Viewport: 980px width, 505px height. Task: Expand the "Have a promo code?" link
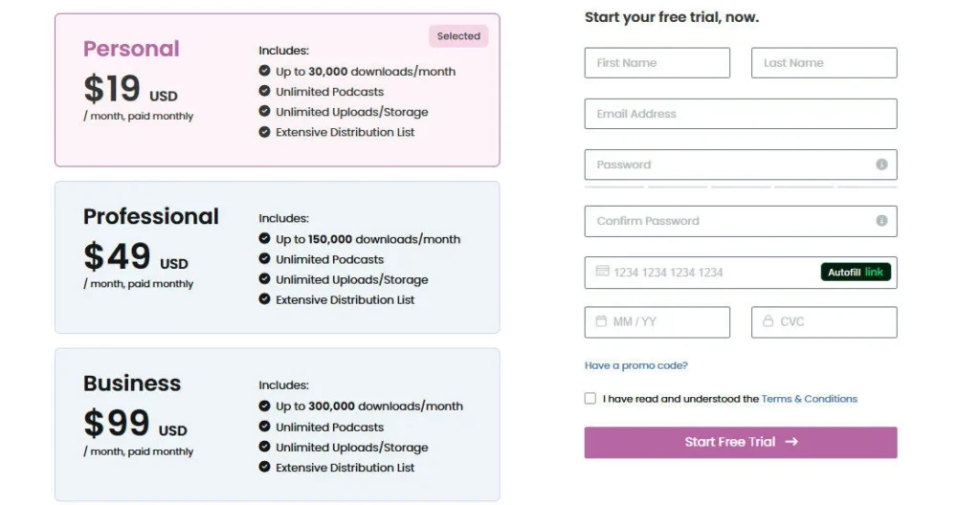coord(635,365)
